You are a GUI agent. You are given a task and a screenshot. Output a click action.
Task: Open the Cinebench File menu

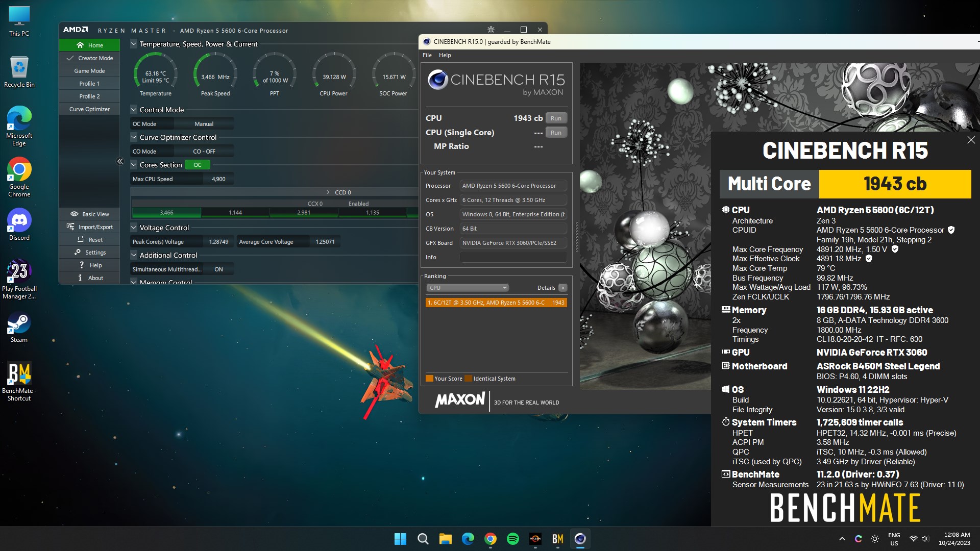[427, 55]
